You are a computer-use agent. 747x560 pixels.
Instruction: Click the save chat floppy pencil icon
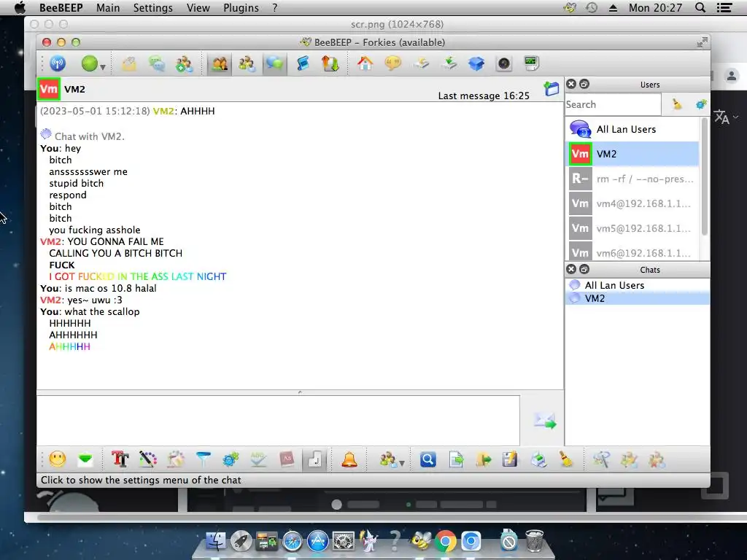(x=510, y=459)
